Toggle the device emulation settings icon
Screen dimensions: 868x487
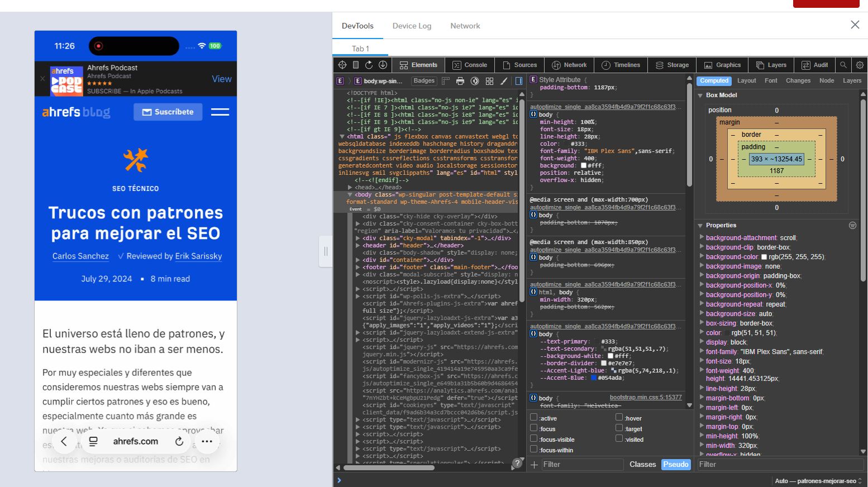[x=356, y=65]
